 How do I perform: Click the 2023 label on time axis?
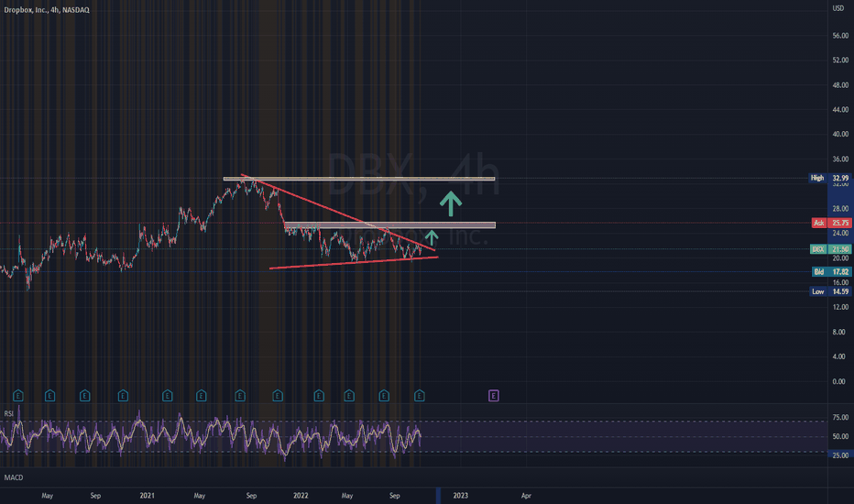tap(460, 495)
